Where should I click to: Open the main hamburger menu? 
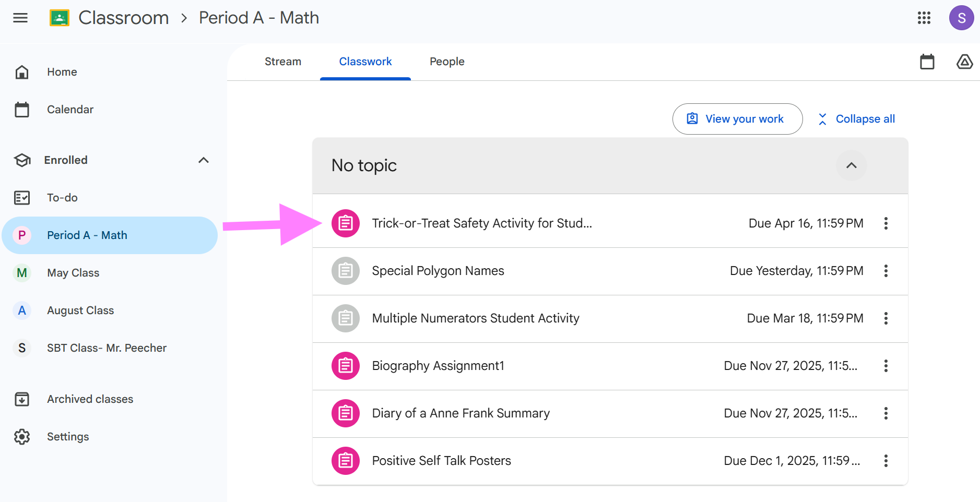pyautogui.click(x=20, y=18)
